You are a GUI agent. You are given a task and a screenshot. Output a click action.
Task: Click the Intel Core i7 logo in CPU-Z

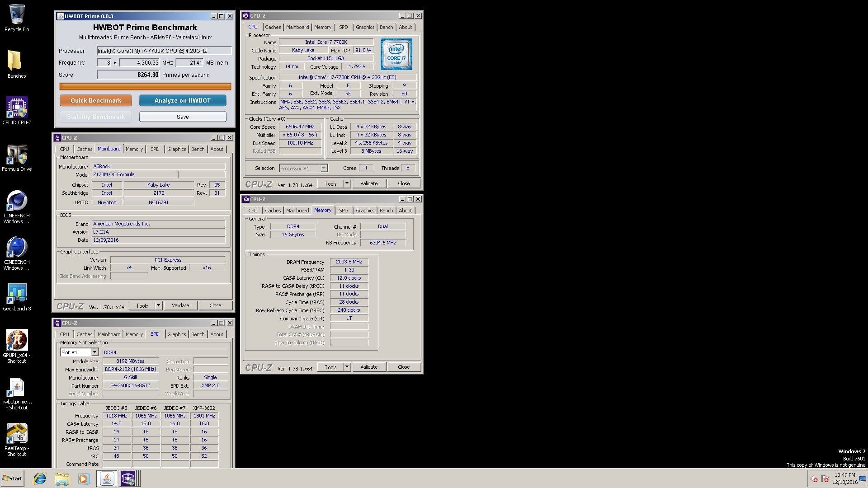coord(396,54)
